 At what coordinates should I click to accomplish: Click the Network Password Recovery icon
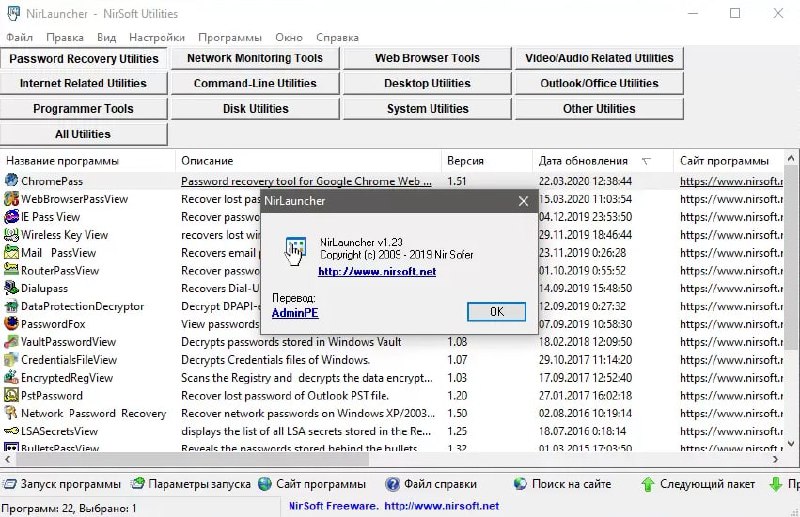click(11, 413)
